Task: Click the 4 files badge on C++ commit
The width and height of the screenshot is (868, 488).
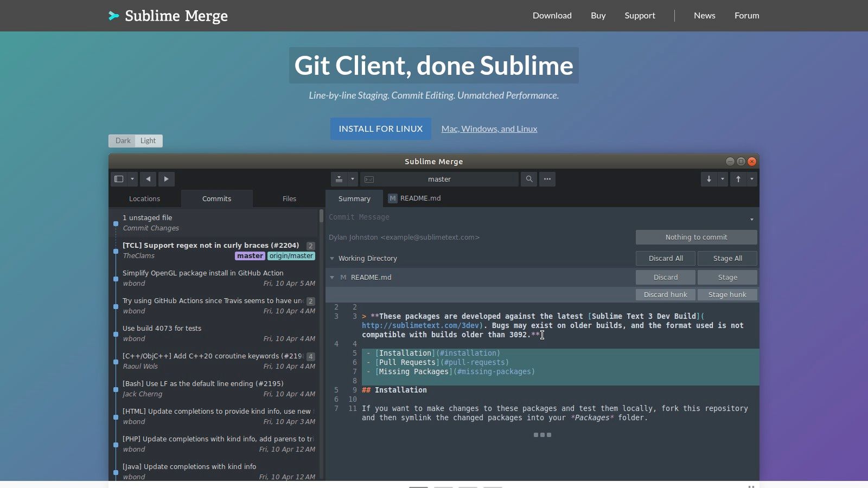Action: coord(311,357)
